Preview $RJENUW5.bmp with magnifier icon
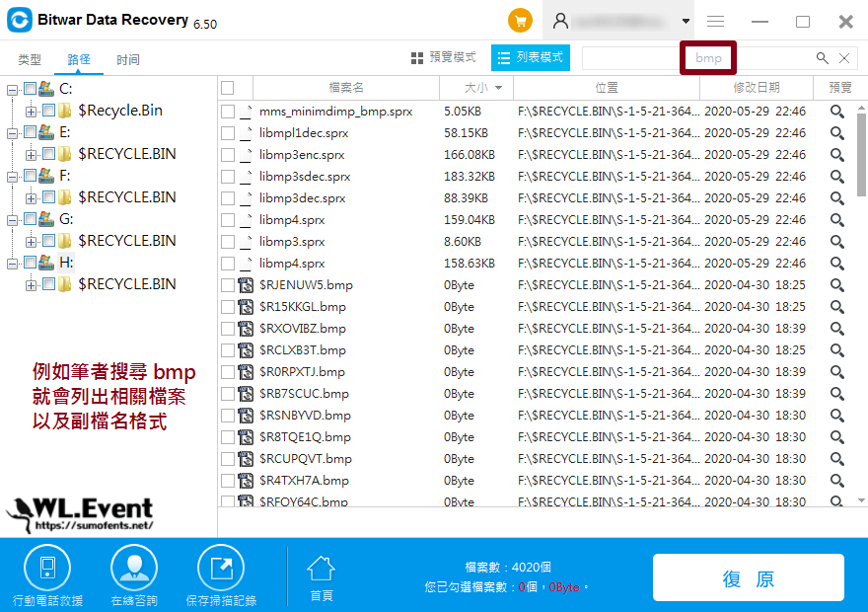This screenshot has width=868, height=612. point(837,285)
